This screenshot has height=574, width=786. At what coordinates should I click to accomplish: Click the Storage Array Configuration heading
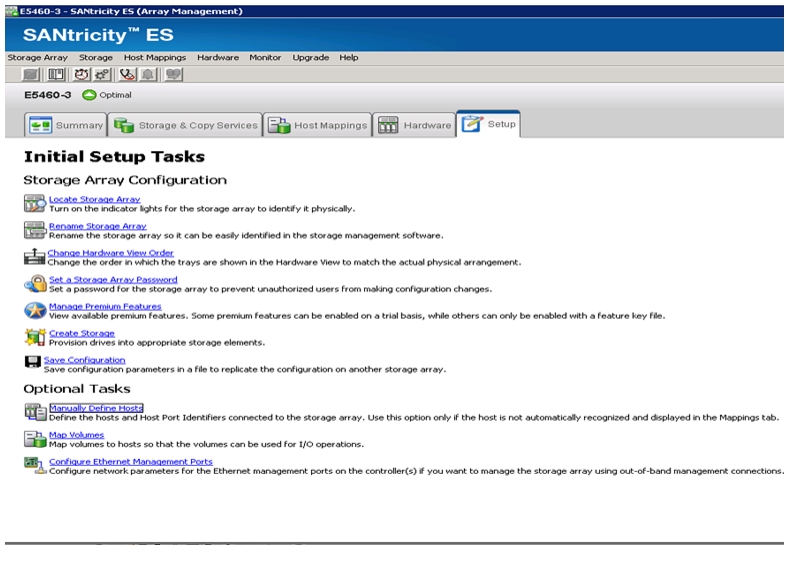pos(125,180)
